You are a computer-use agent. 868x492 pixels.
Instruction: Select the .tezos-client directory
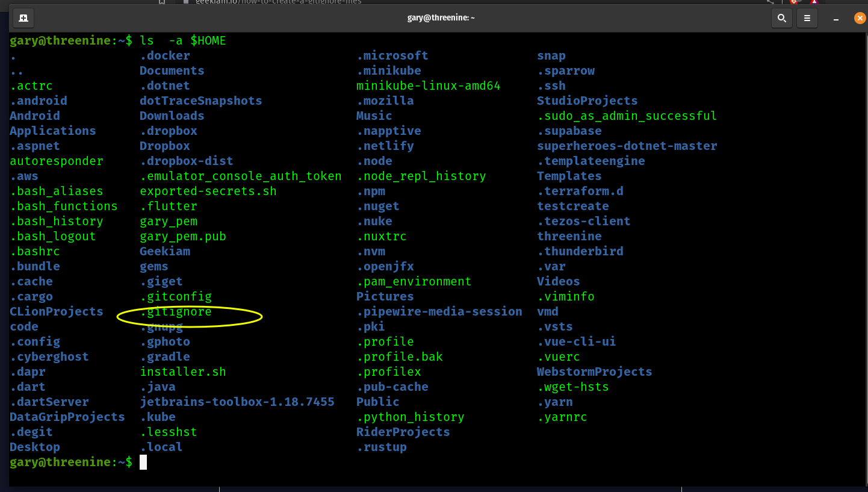(x=584, y=221)
